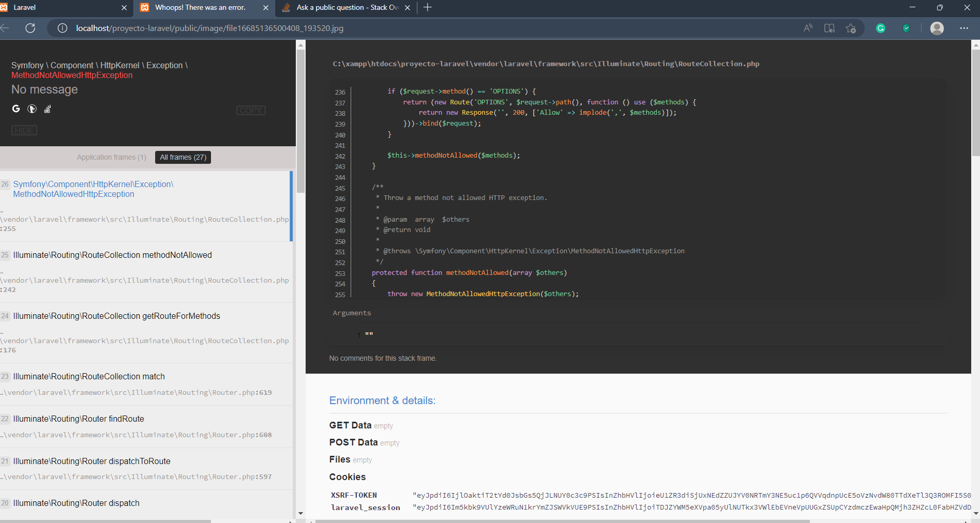Close the Stack Overflow tab

pyautogui.click(x=408, y=8)
